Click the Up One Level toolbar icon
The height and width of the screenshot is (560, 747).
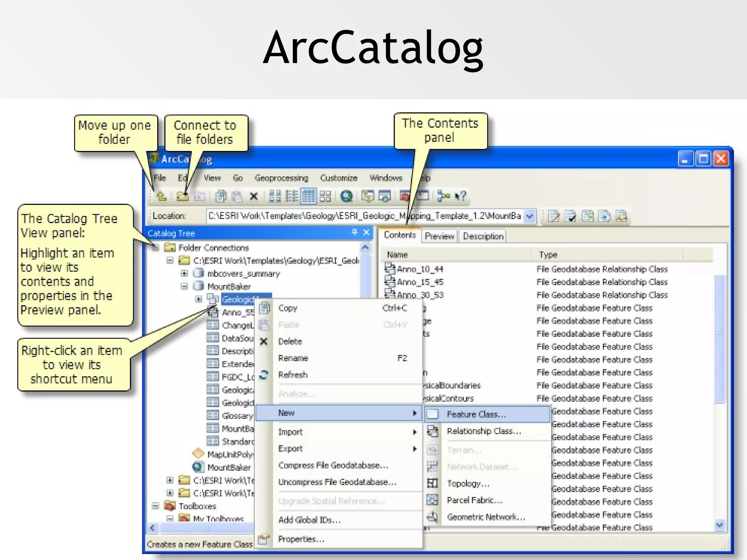coord(162,197)
